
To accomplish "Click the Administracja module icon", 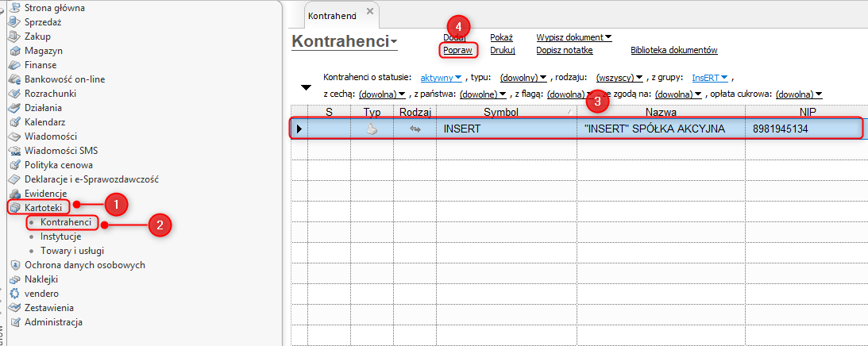I will pyautogui.click(x=15, y=322).
